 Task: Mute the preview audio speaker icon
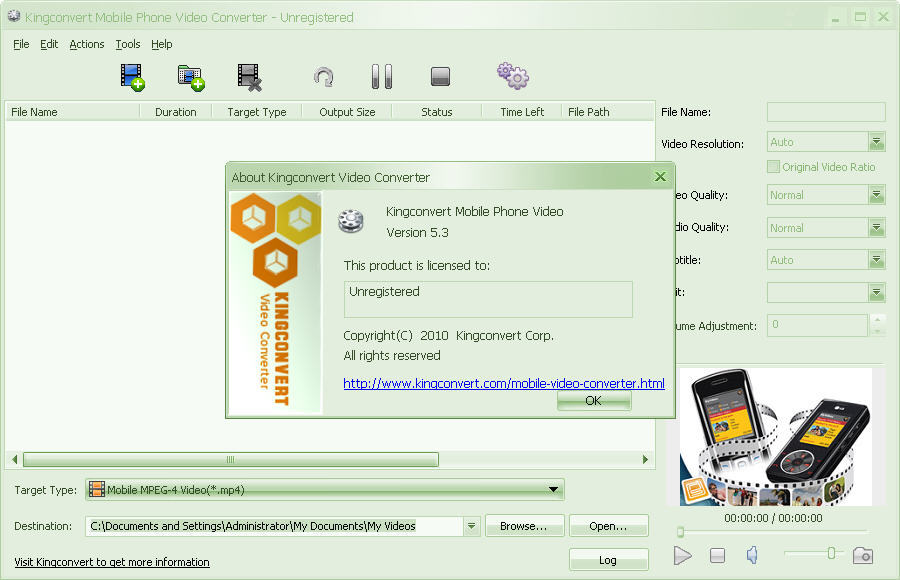click(x=752, y=555)
